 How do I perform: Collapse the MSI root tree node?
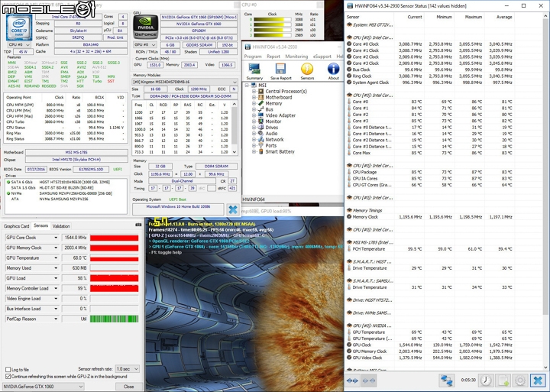[x=247, y=86]
